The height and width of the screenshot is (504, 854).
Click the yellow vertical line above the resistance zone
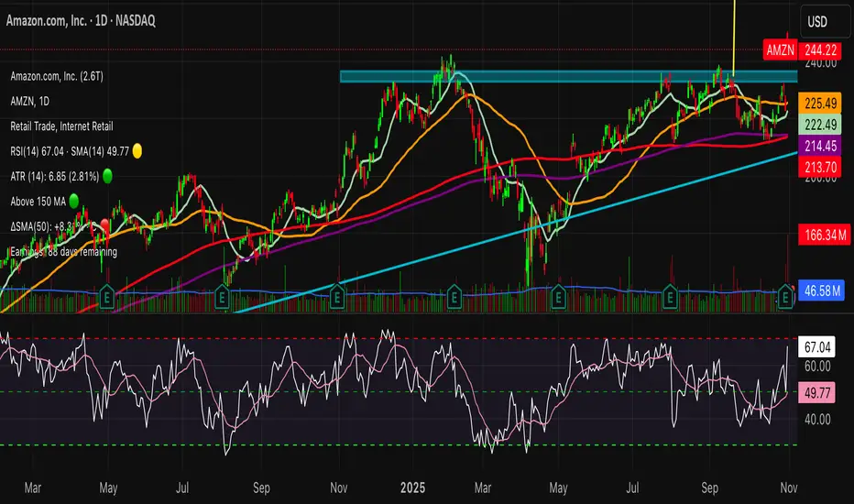click(x=734, y=38)
